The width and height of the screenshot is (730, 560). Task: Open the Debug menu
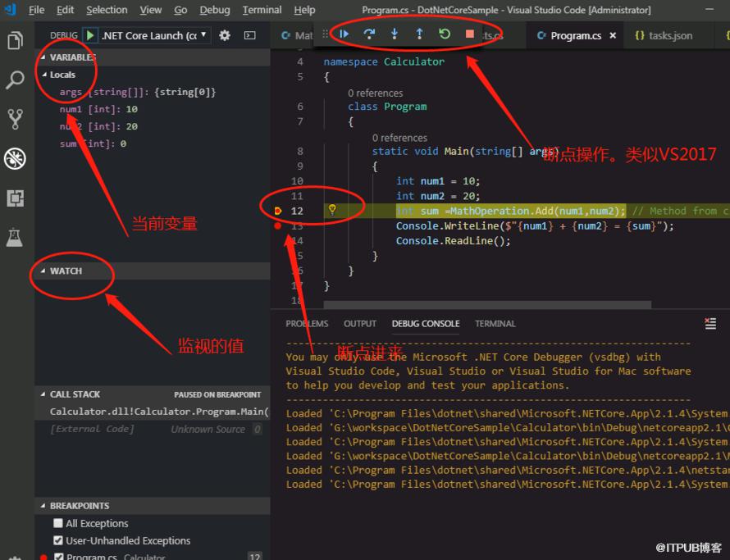pos(215,10)
